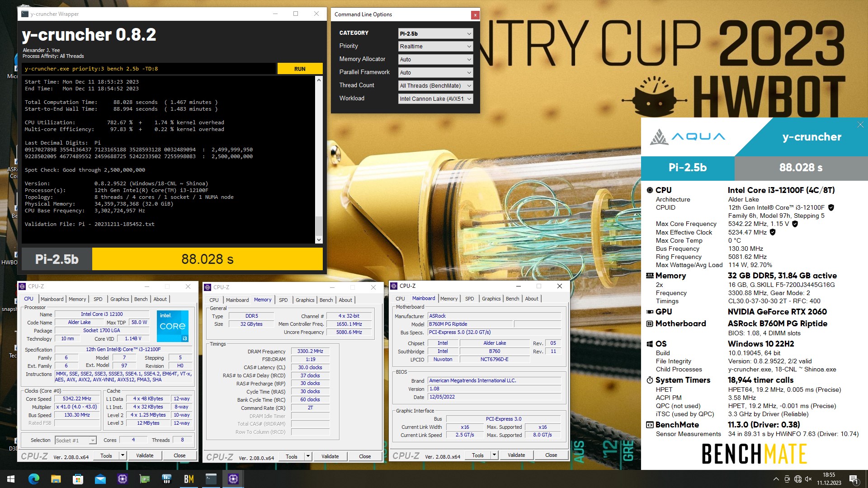Click the verified shield next to the CPUID value
The image size is (868, 488).
coord(831,207)
